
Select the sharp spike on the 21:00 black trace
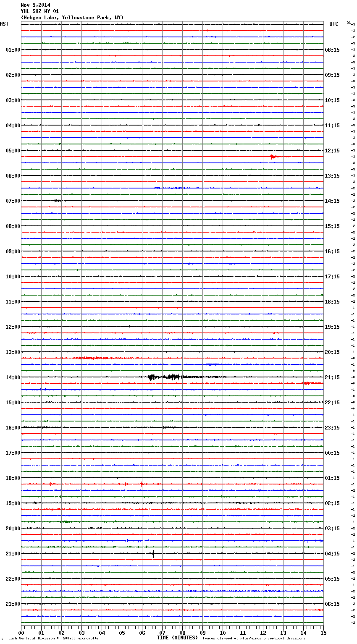[x=153, y=554]
